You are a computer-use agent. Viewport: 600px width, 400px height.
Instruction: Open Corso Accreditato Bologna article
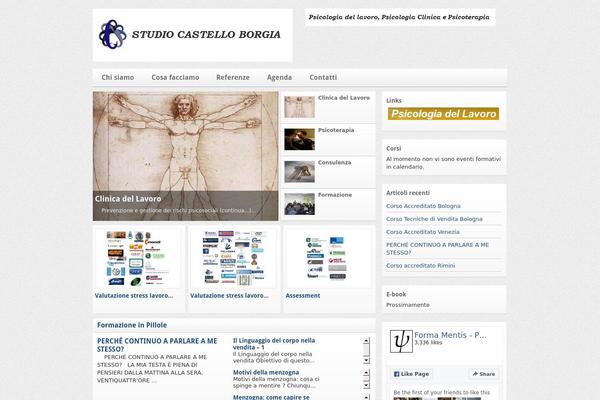point(423,206)
